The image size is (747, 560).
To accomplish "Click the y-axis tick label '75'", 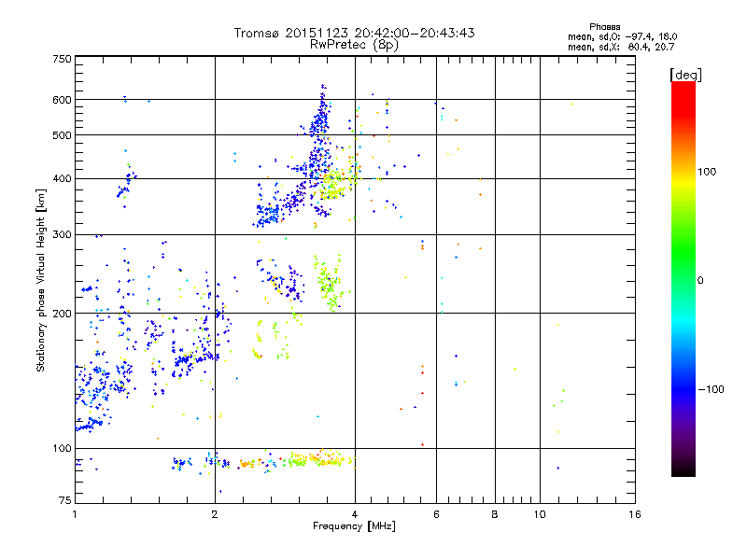I will coord(65,500).
